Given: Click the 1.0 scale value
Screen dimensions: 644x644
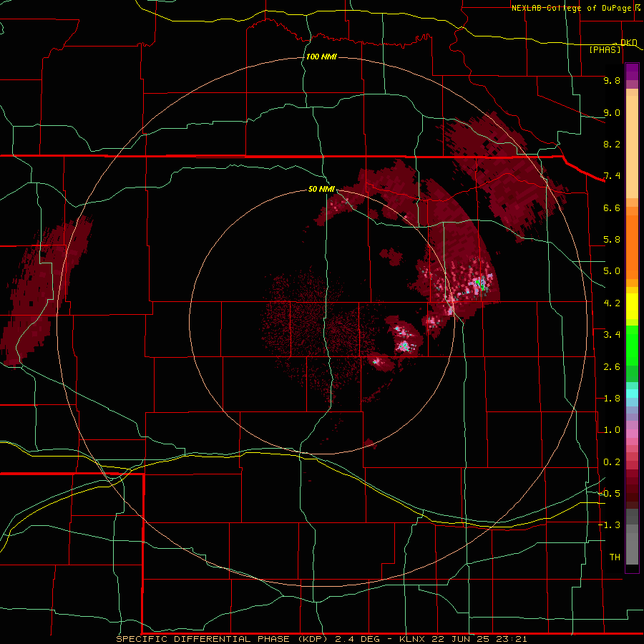Looking at the screenshot, I should pyautogui.click(x=612, y=430).
